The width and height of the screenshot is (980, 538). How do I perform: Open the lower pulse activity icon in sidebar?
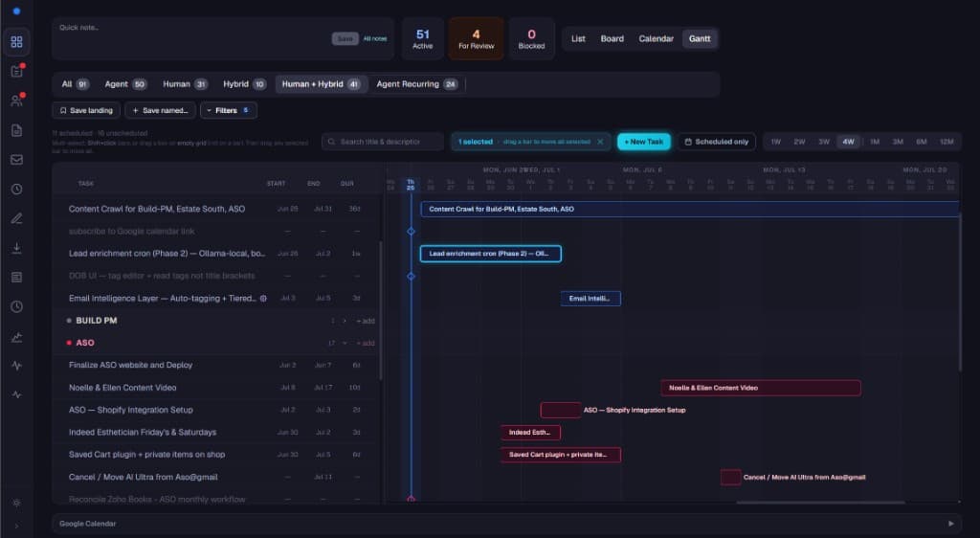click(17, 395)
